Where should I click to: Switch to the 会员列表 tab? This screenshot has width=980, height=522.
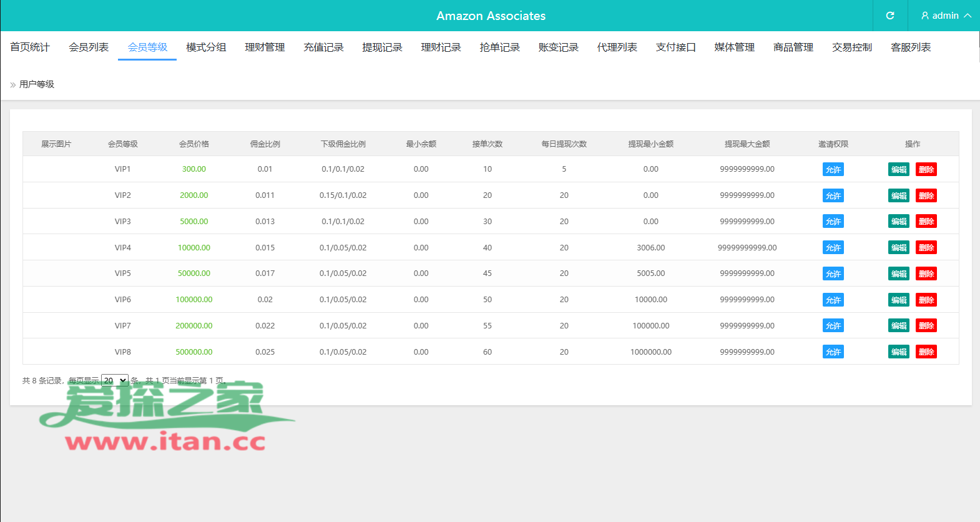coord(89,47)
